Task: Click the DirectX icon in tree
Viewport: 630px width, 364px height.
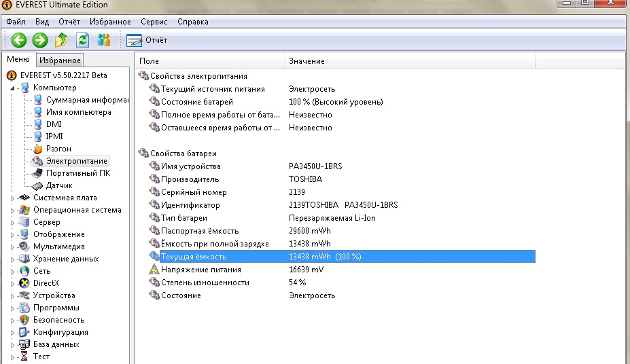Action: [24, 283]
